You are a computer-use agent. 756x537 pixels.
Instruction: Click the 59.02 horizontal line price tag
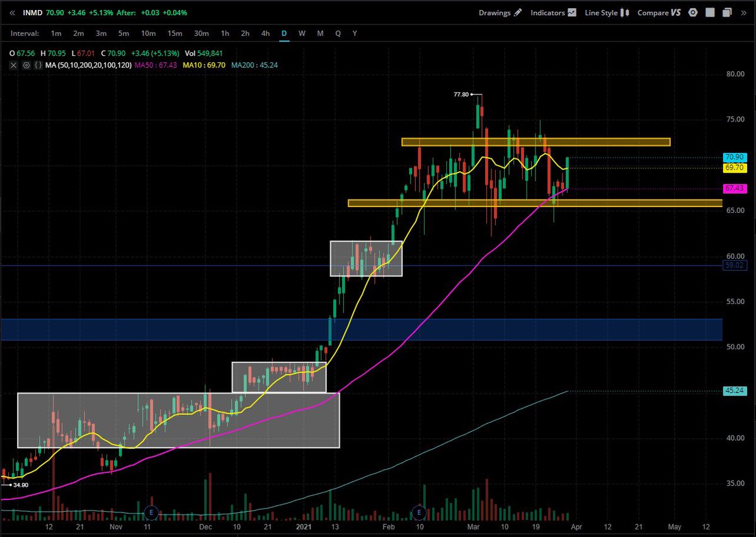pyautogui.click(x=735, y=266)
